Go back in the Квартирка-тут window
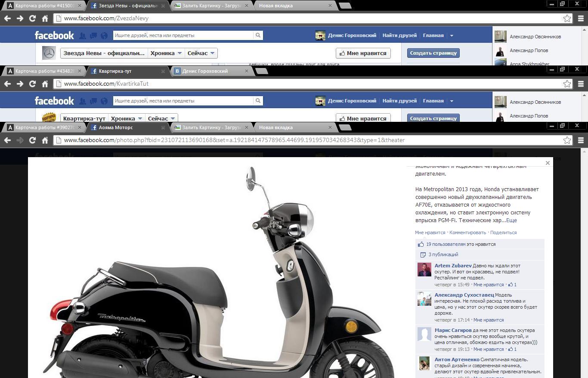Image resolution: width=588 pixels, height=378 pixels. point(7,84)
